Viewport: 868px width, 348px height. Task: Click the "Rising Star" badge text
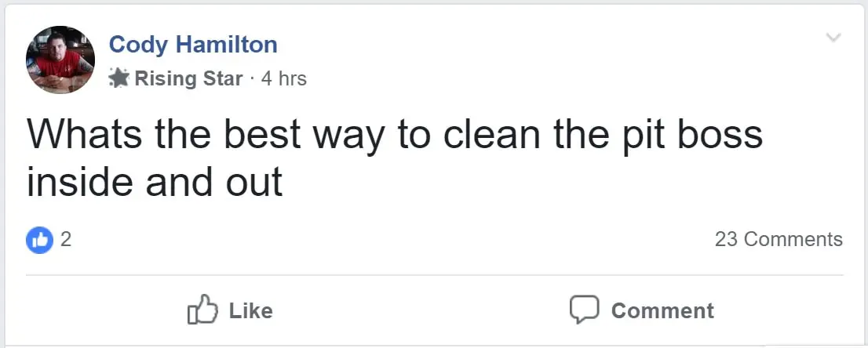[188, 78]
